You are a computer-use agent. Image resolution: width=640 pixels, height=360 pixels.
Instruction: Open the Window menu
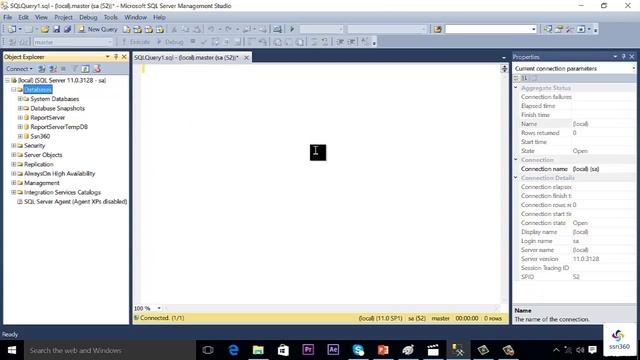(x=136, y=17)
